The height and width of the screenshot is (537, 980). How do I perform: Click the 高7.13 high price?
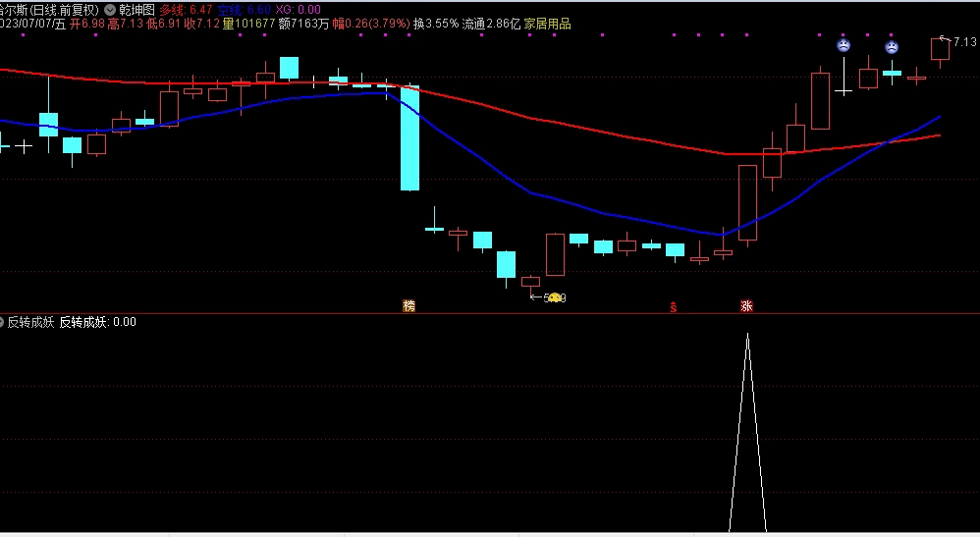pos(126,24)
